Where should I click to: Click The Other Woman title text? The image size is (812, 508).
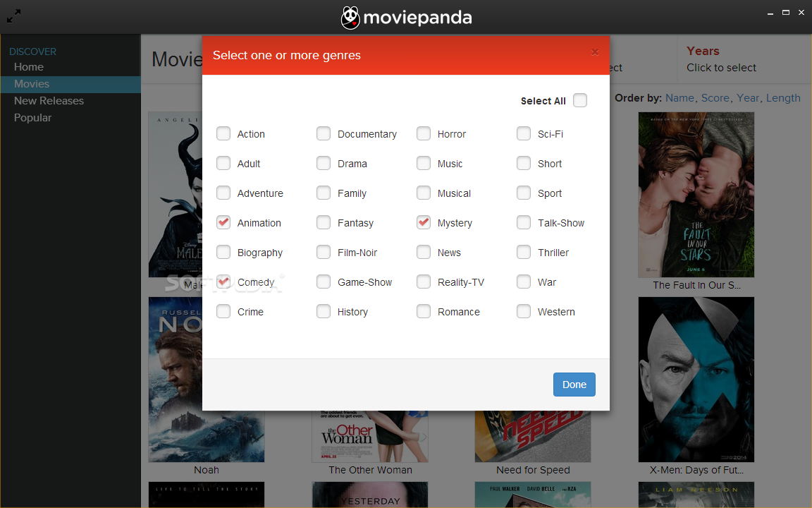coord(370,470)
